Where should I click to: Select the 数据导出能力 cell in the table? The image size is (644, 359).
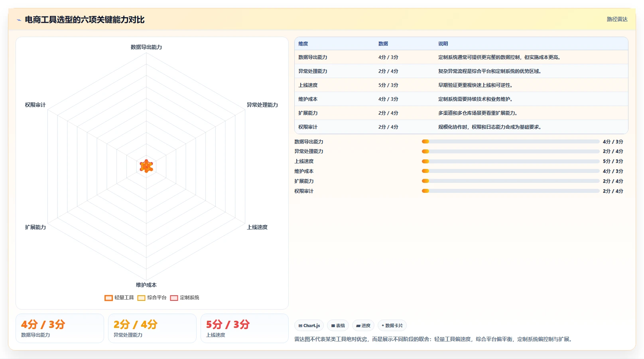[x=313, y=57]
